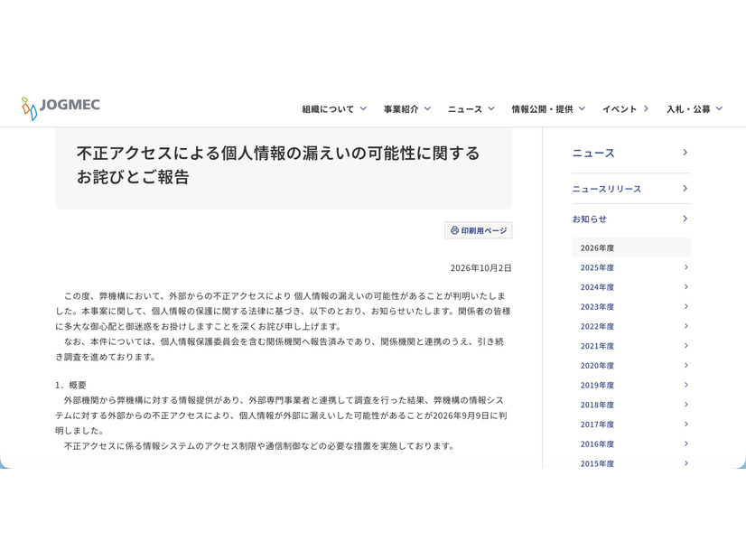The width and height of the screenshot is (746, 560).
Task: Click the arrow beside 2022年度
Action: 686,326
